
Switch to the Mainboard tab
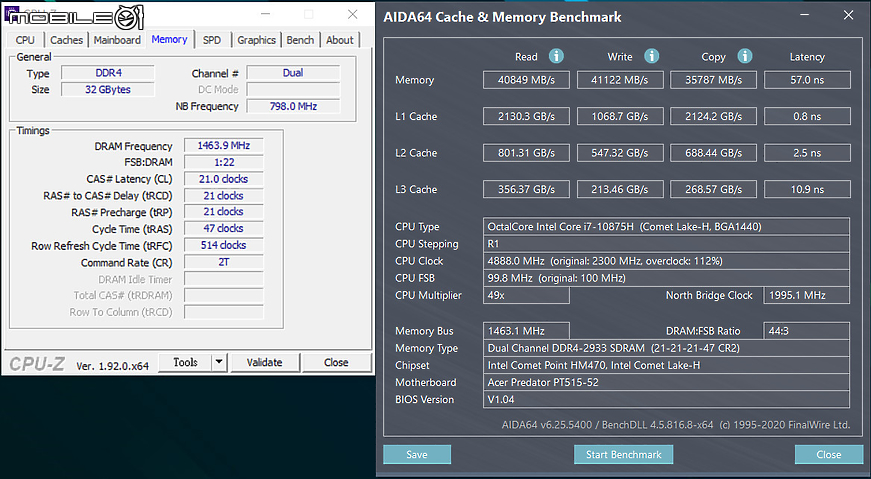pyautogui.click(x=117, y=40)
